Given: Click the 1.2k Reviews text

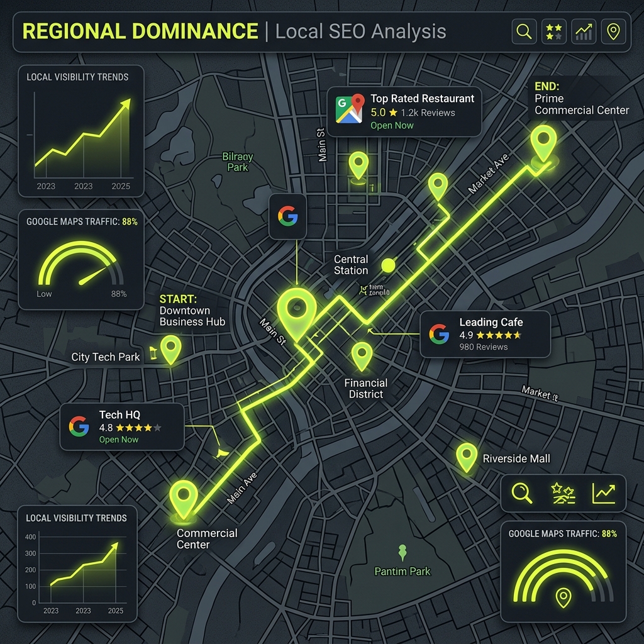Looking at the screenshot, I should (428, 113).
